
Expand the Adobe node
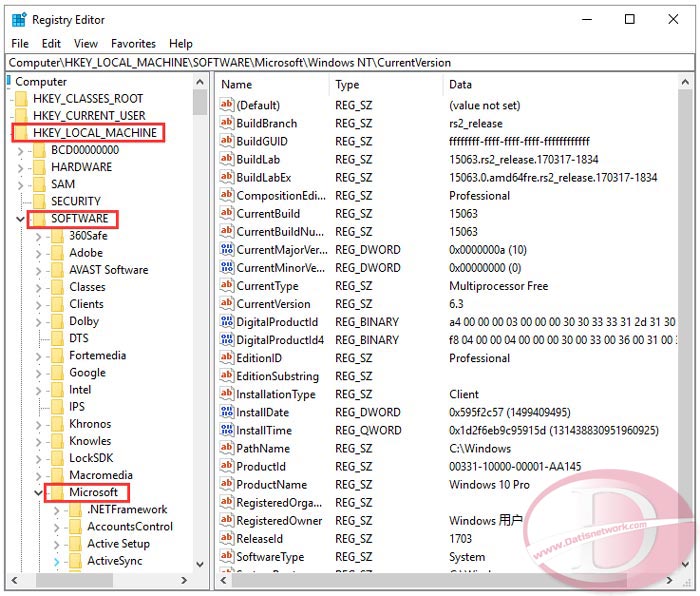coord(38,254)
